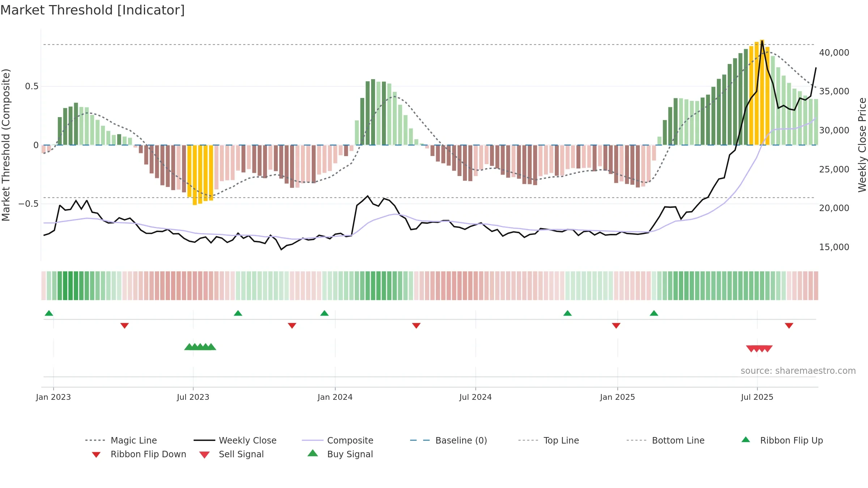
Task: Click the ribbon flip up marker near February 2025
Action: coord(654,313)
